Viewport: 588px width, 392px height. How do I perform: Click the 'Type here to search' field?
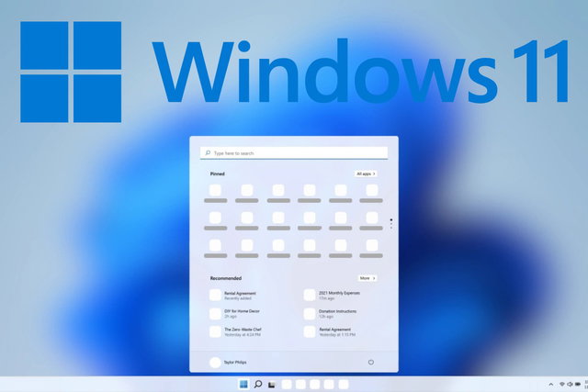294,153
